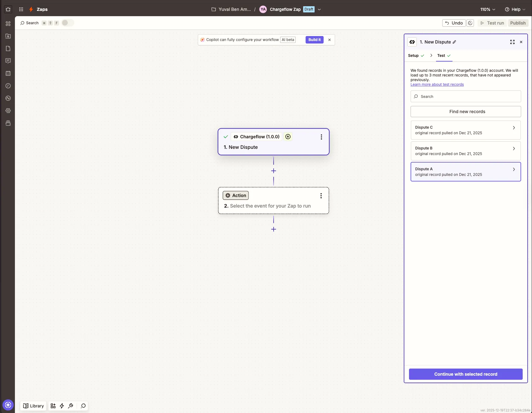Viewport: 532px width, 413px height.
Task: Switch to the Setup tab
Action: 416,56
